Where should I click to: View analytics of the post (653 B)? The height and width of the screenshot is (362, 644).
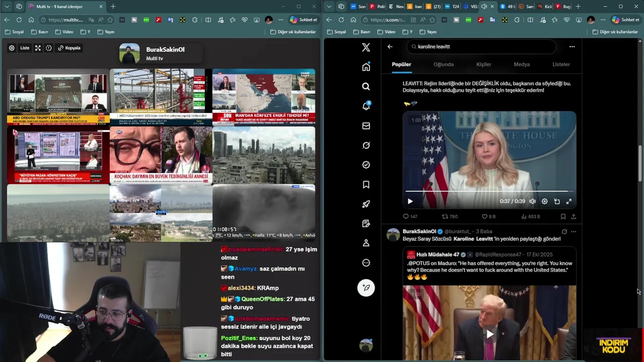531,217
